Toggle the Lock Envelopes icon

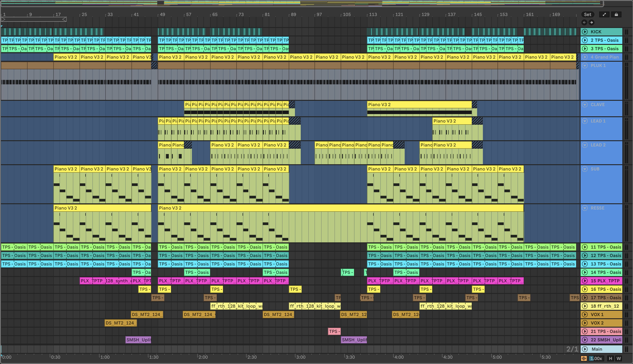[x=616, y=14]
